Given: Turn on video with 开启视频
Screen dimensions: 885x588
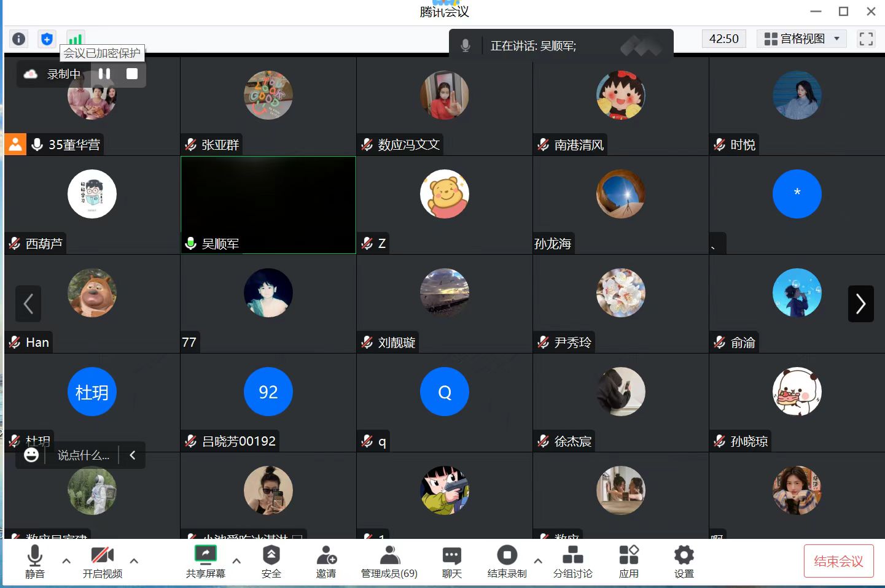Looking at the screenshot, I should point(103,562).
